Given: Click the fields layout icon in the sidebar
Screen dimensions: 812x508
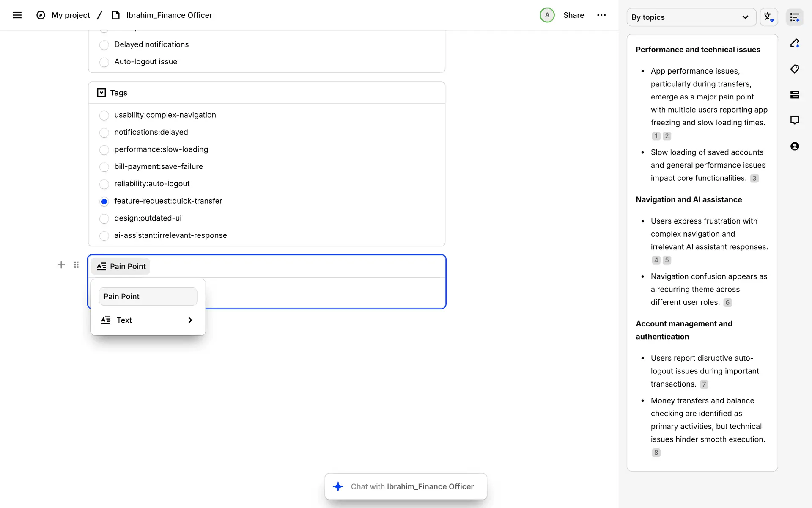Looking at the screenshot, I should click(x=795, y=95).
